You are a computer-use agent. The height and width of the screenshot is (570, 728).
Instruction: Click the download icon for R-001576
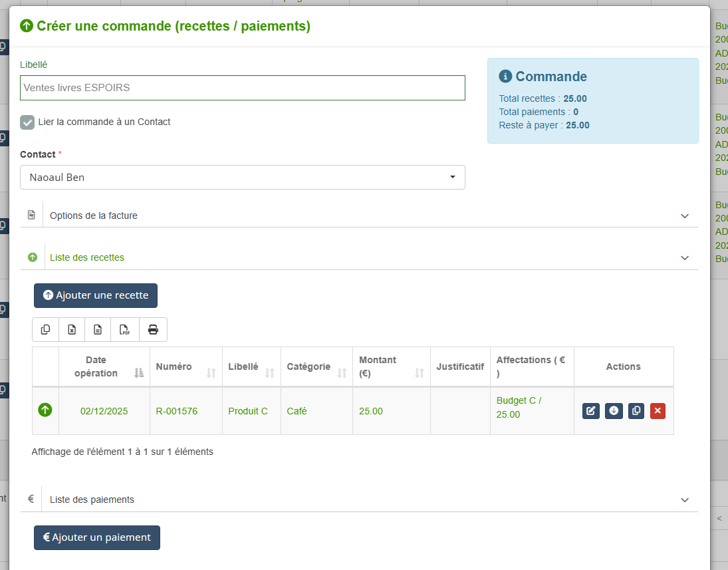614,411
